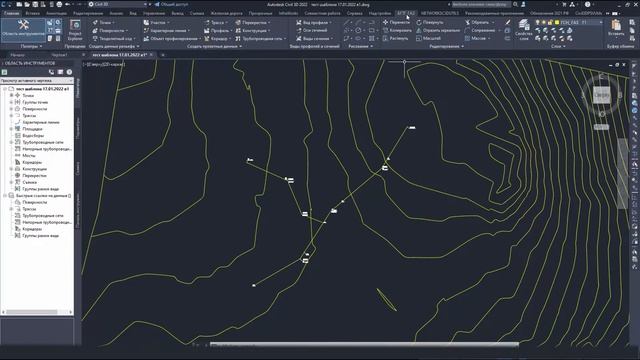
Task: Switch to the Вставка ribbon tab
Action: tap(33, 13)
